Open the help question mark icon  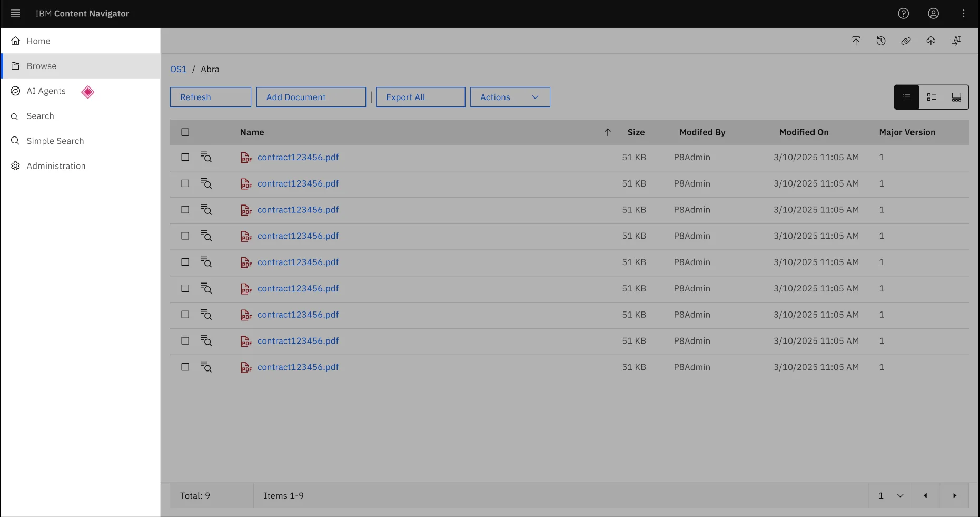click(x=904, y=14)
